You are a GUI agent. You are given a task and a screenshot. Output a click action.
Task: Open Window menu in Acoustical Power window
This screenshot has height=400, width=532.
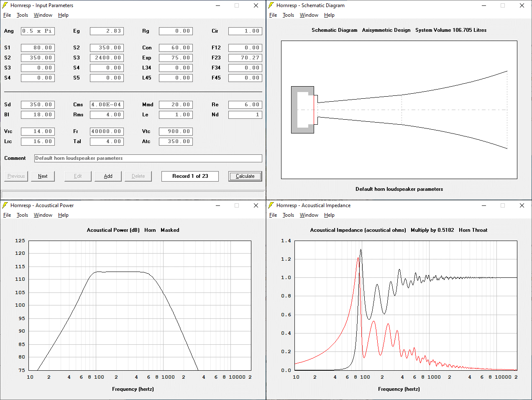[43, 215]
